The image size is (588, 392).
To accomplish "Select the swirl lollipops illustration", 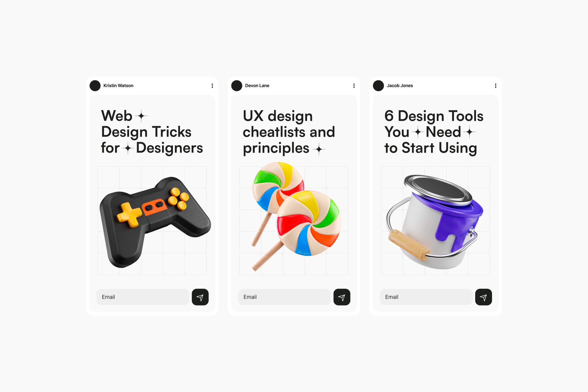I will [x=296, y=217].
